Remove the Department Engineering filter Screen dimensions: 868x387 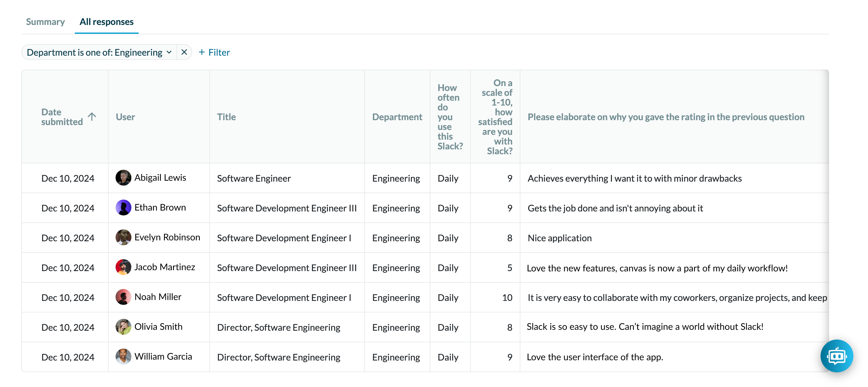pos(184,52)
